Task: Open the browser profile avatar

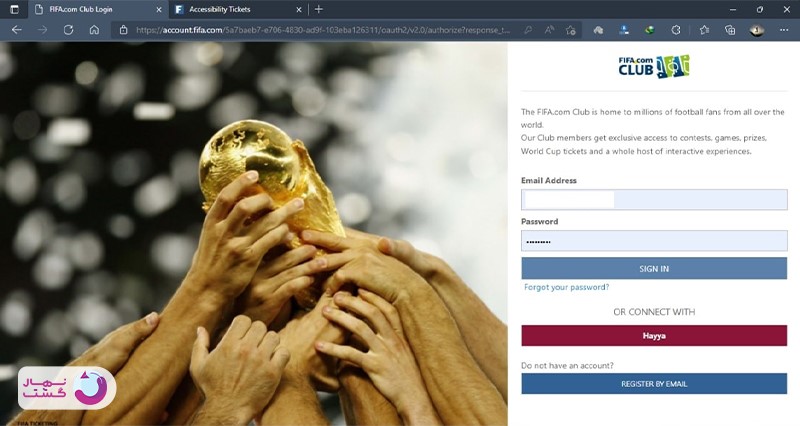Action: point(757,30)
